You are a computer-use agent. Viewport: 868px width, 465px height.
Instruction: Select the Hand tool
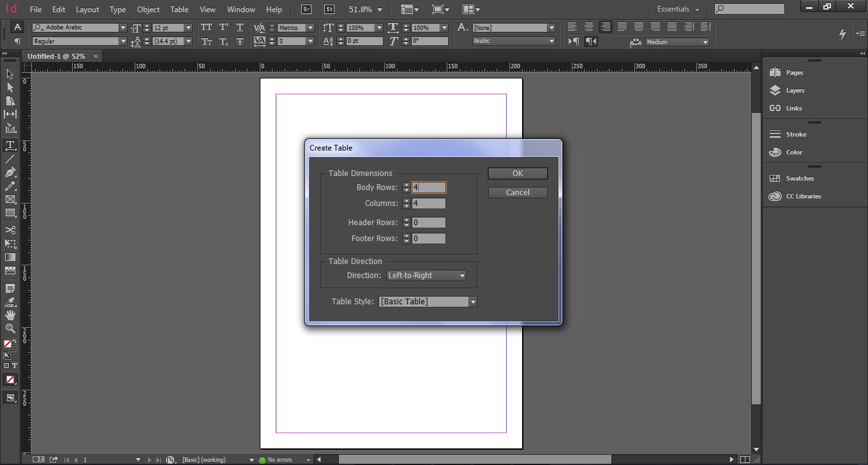(x=10, y=315)
